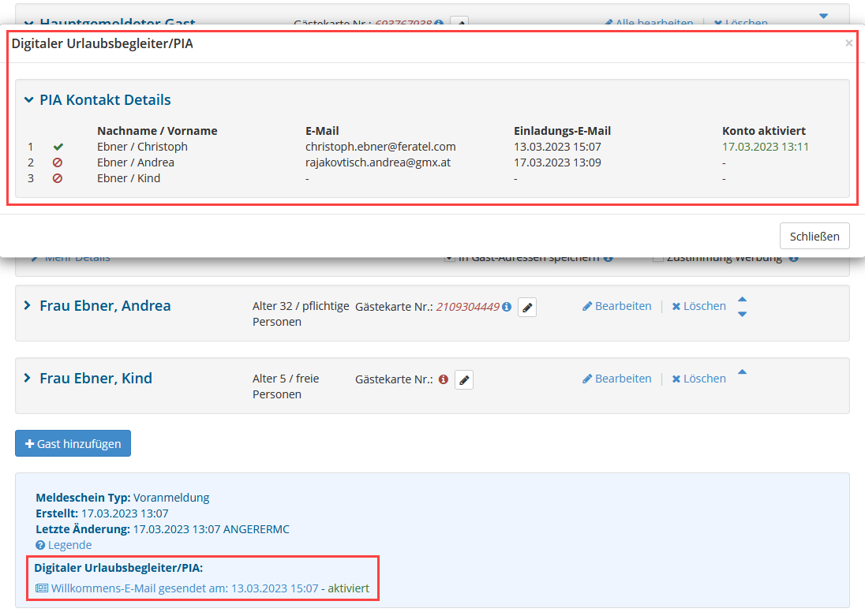Click Löschen for Frau Ebner, Kind
Screen dimensions: 865x616
pos(699,379)
